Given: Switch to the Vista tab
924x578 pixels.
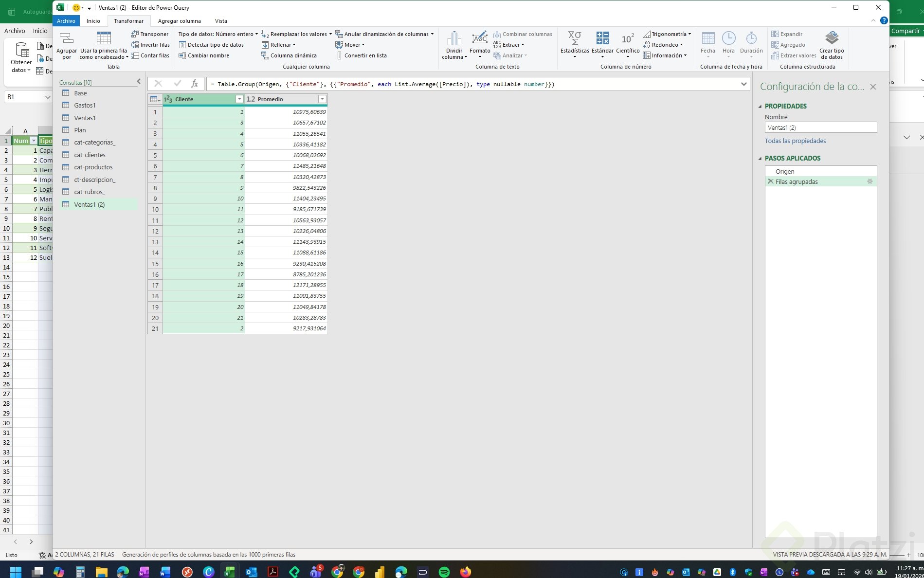Looking at the screenshot, I should [221, 21].
